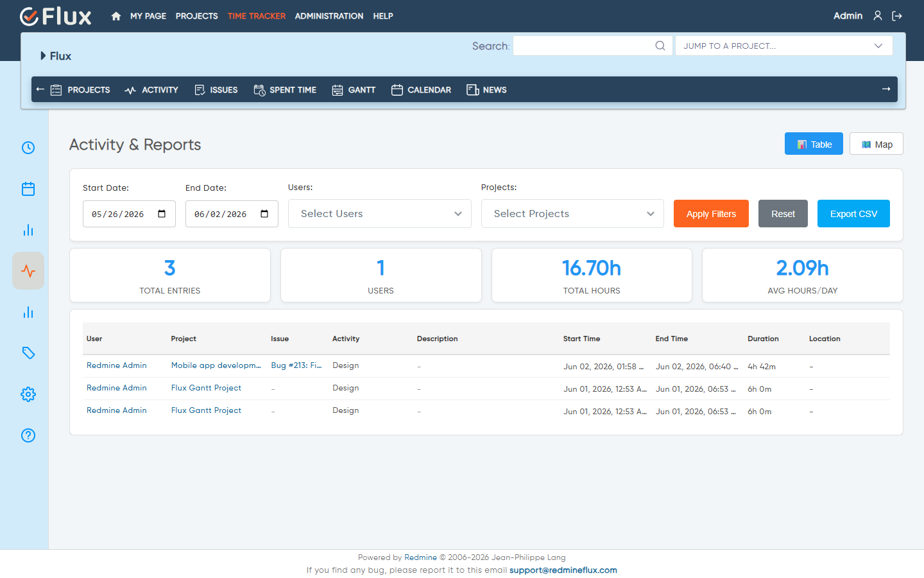Open the tag icon in left sidebar
Viewport: 924px width, 578px height.
[28, 353]
